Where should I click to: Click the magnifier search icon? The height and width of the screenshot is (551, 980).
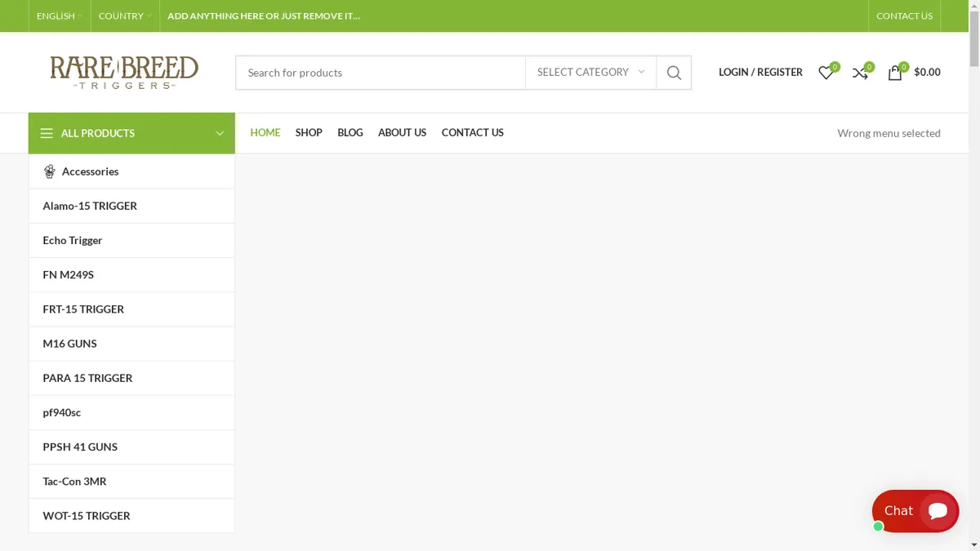[x=674, y=73]
